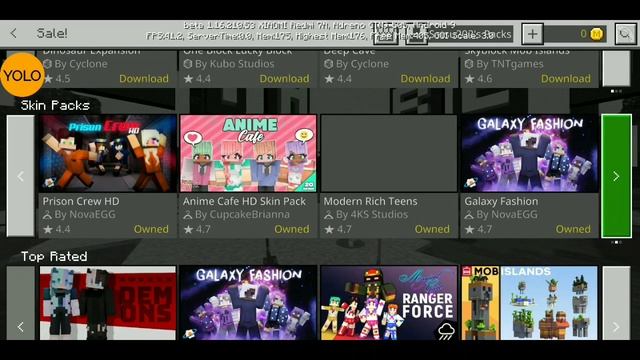640x360 pixels.
Task: Click the By Kubo Studios label
Action: (235, 64)
